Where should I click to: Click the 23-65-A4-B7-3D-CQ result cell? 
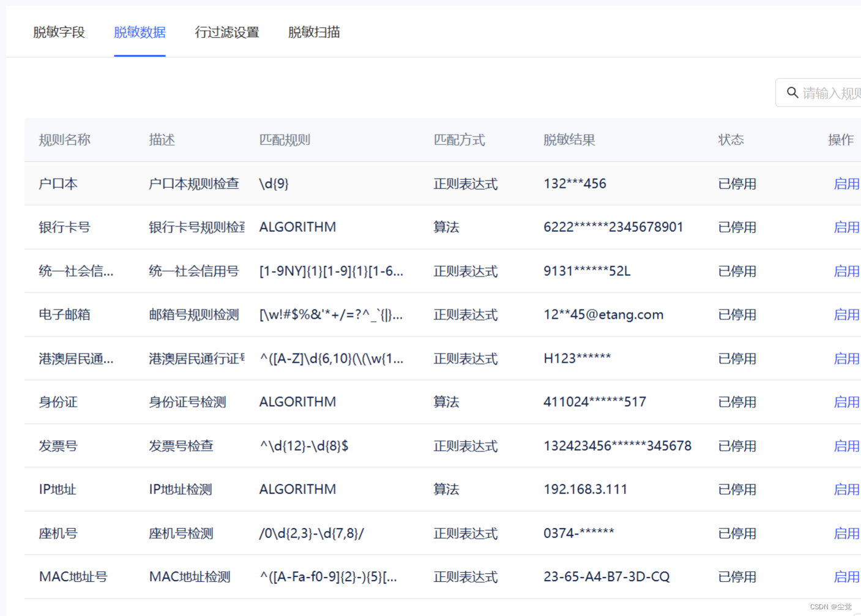tap(606, 577)
